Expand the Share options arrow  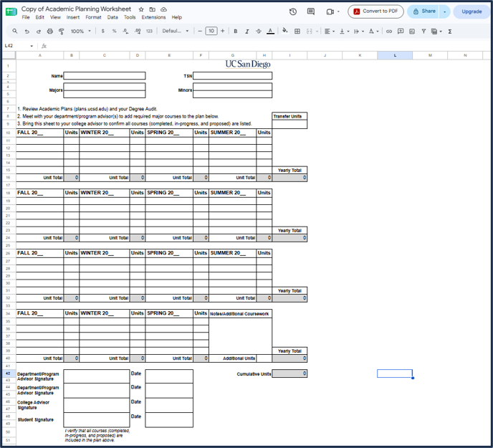pyautogui.click(x=444, y=11)
